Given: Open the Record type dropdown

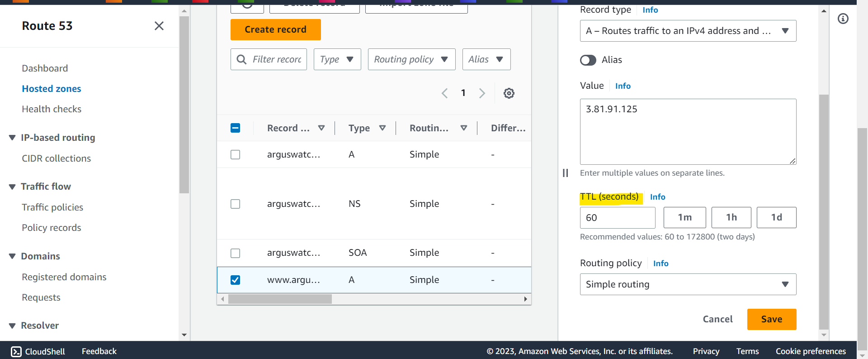Looking at the screenshot, I should coord(688,31).
